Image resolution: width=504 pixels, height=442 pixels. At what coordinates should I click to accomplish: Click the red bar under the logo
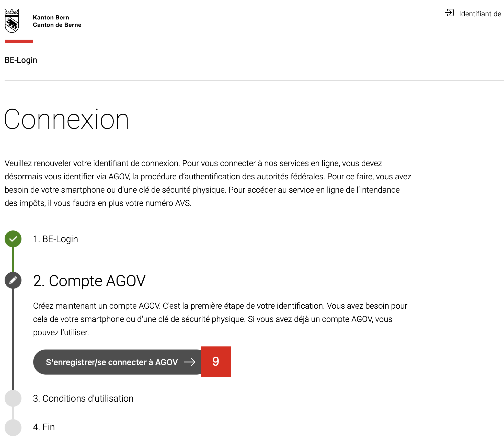click(19, 41)
